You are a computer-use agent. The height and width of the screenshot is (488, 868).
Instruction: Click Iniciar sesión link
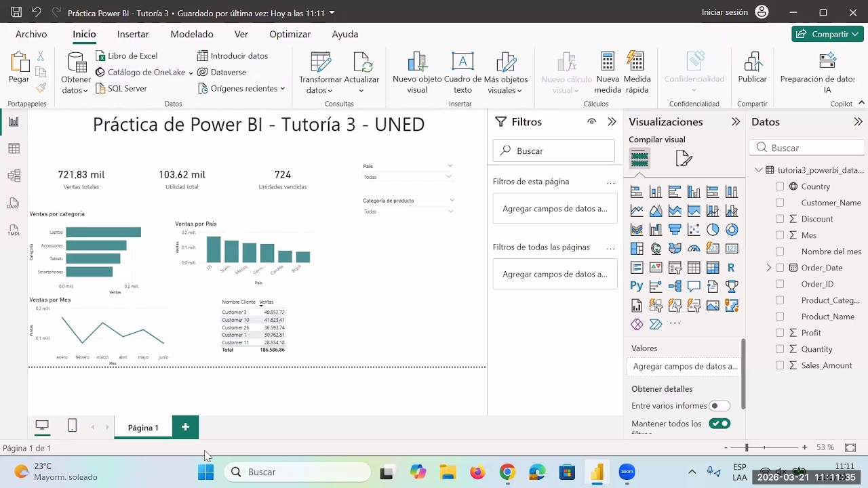725,12
